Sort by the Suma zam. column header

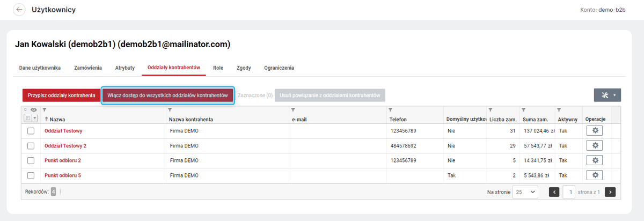point(535,119)
